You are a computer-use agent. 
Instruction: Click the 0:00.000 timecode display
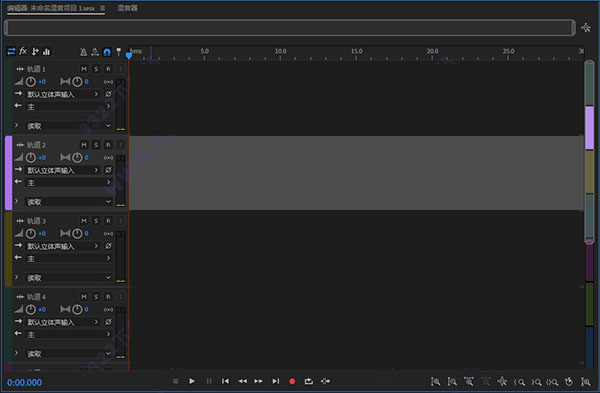click(x=24, y=382)
